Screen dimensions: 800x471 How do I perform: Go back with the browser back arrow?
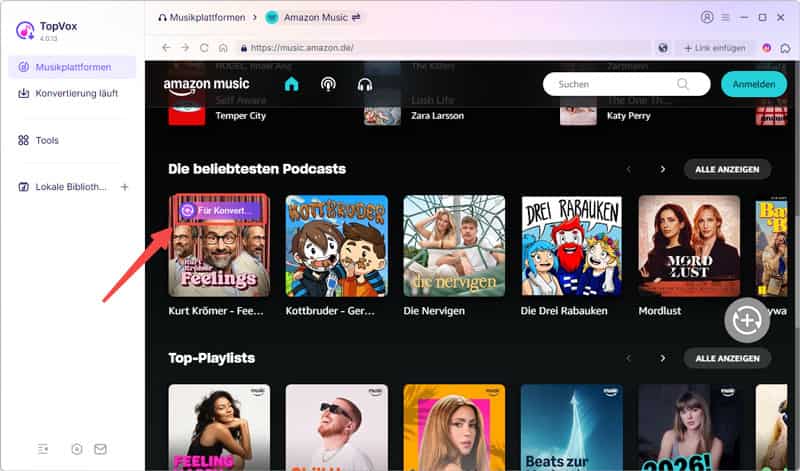coord(166,47)
